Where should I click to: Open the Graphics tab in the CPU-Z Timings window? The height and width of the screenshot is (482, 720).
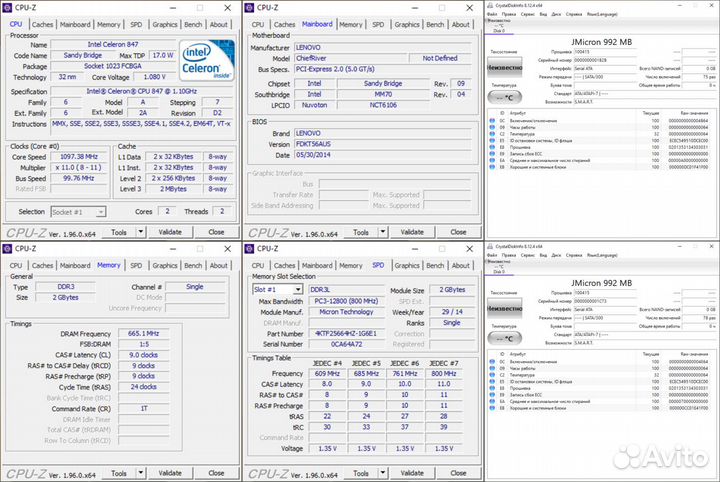pyautogui.click(x=165, y=265)
